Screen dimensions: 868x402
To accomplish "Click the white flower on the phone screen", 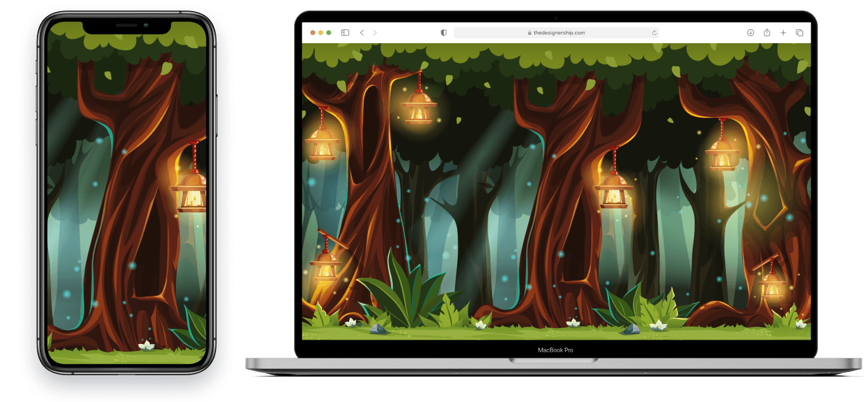I will click(x=146, y=345).
